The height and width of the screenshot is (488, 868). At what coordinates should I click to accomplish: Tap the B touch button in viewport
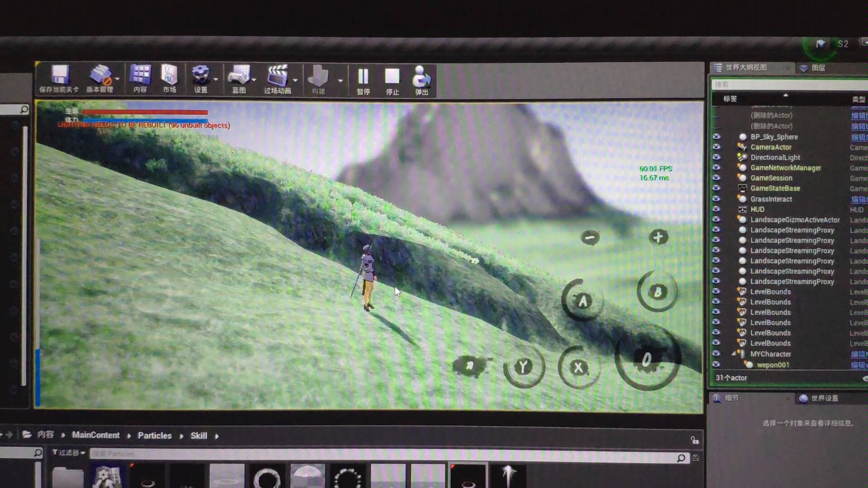(x=658, y=292)
